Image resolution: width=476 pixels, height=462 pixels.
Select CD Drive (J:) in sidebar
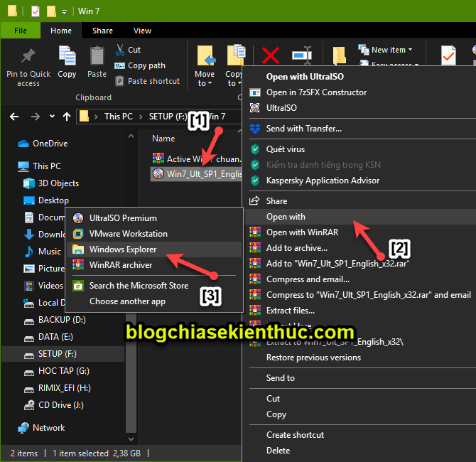click(54, 405)
